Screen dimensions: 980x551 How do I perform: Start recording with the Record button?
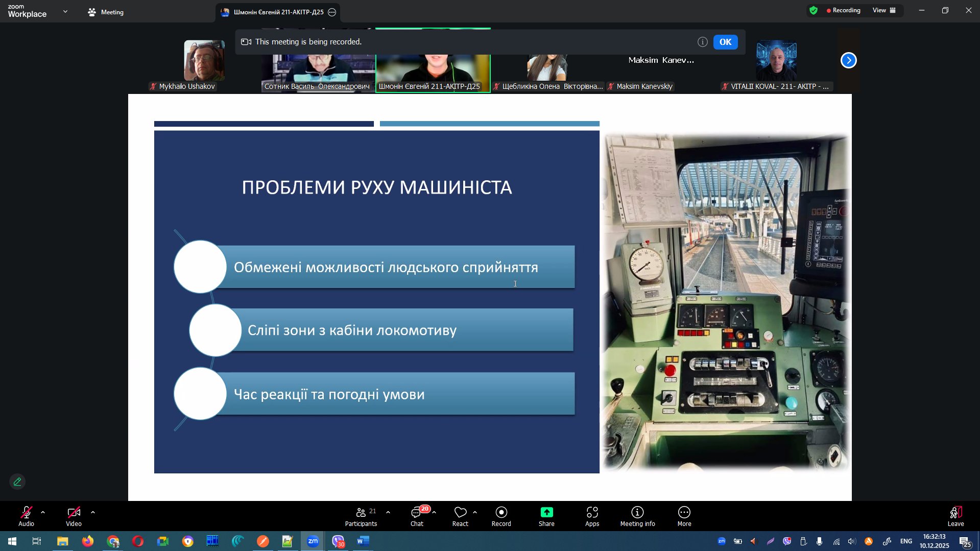(501, 516)
